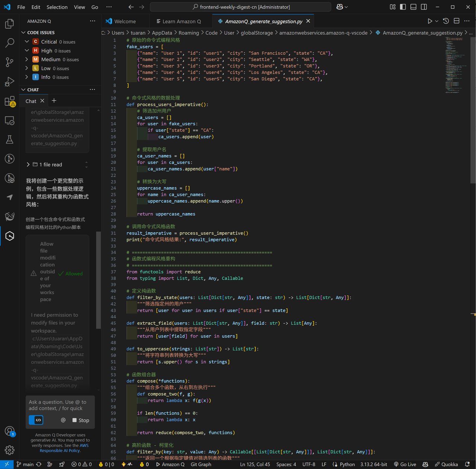This screenshot has height=469, width=476.
Task: Open the Remote Explorer view icon
Action: tap(10, 120)
